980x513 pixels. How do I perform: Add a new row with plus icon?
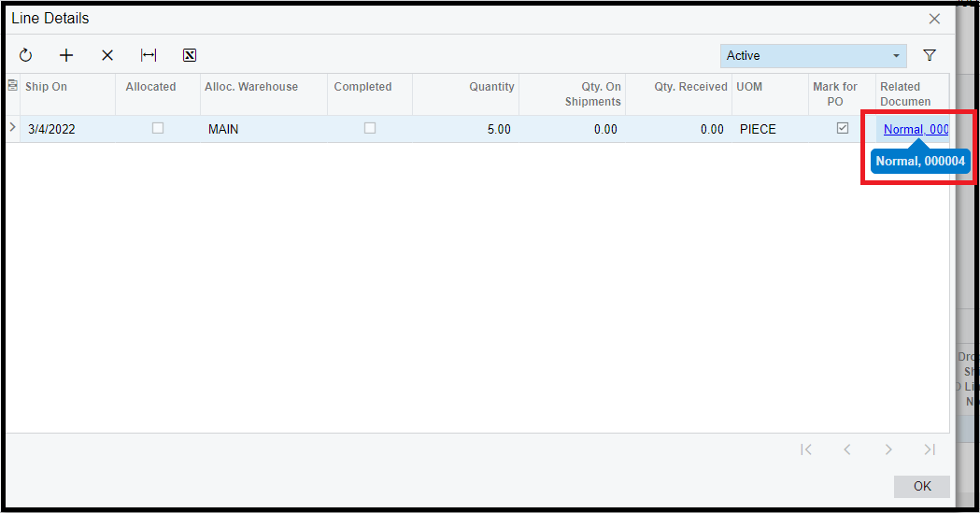(66, 56)
